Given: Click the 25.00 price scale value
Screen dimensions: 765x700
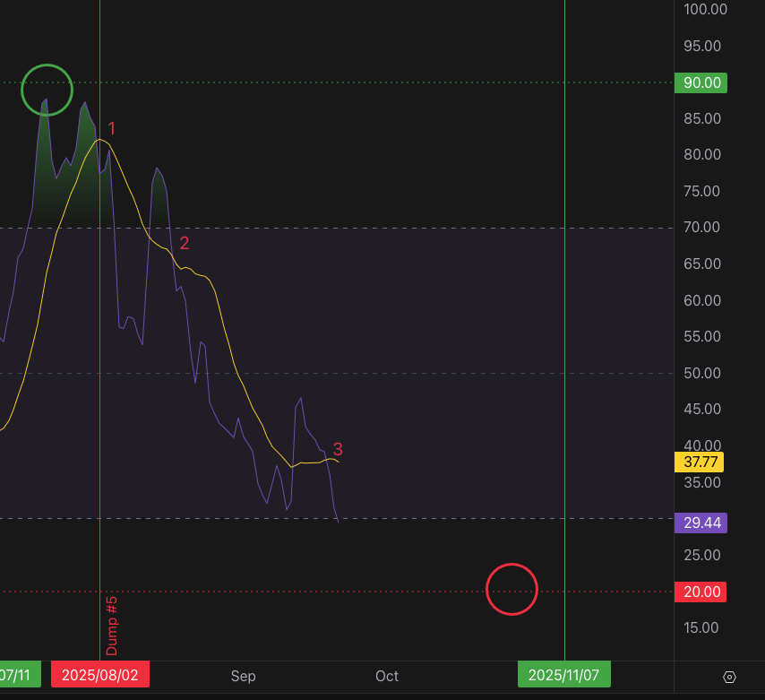Looking at the screenshot, I should point(702,555).
